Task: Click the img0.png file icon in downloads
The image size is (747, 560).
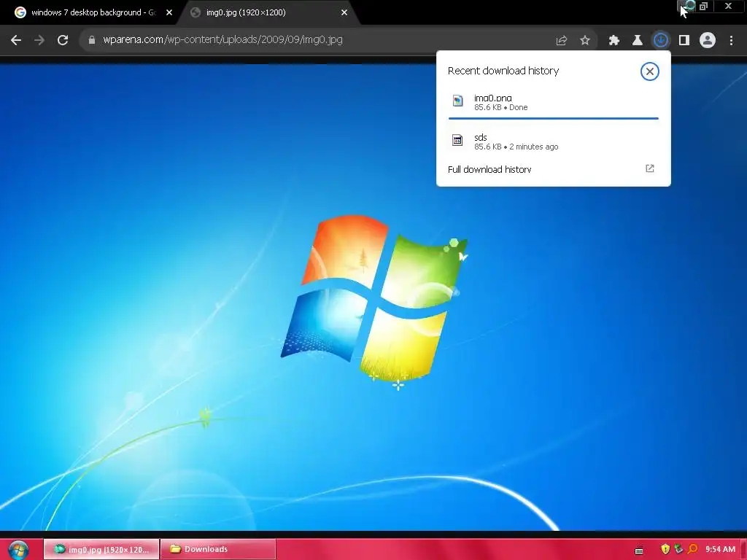Action: click(458, 101)
